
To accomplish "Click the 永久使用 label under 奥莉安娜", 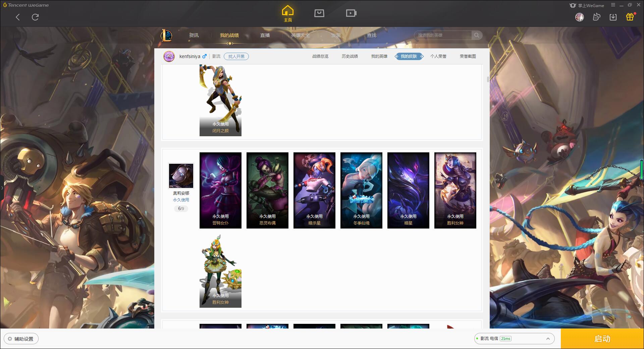I will [181, 200].
